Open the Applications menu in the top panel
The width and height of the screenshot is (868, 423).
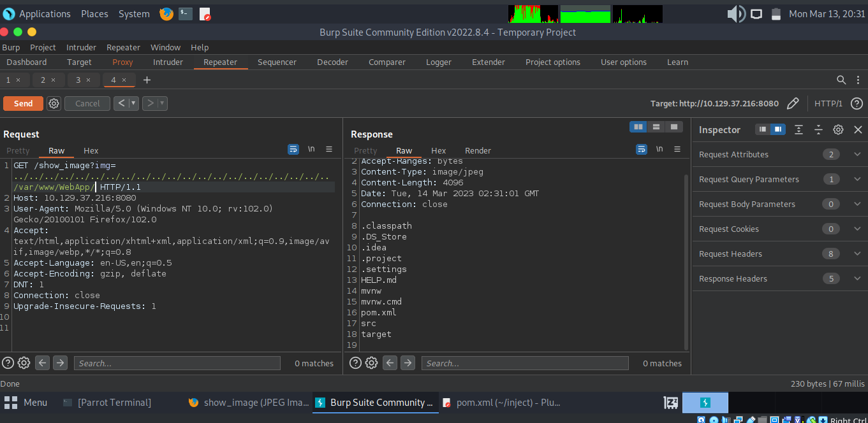pos(45,14)
